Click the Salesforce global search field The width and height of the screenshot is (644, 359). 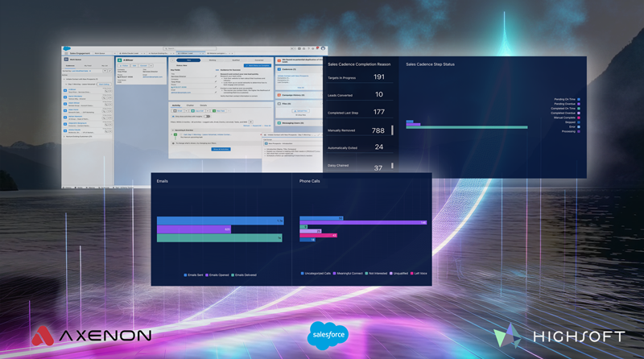(190, 48)
